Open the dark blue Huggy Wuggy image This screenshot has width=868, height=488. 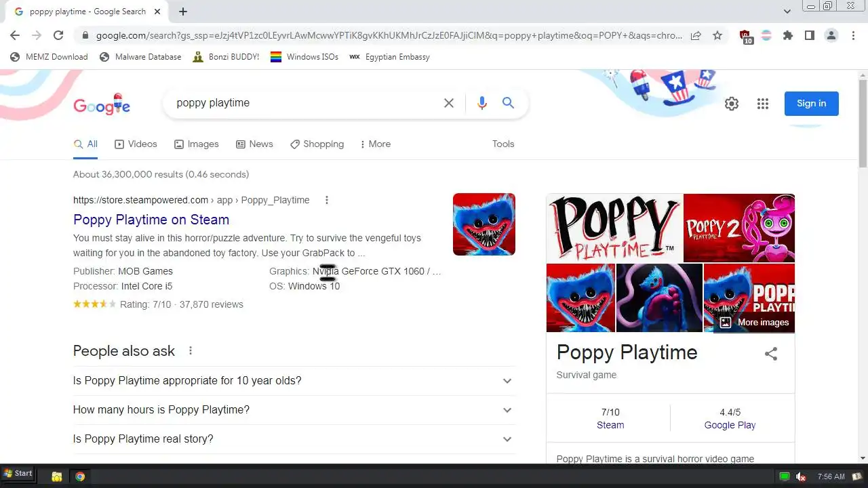[659, 298]
